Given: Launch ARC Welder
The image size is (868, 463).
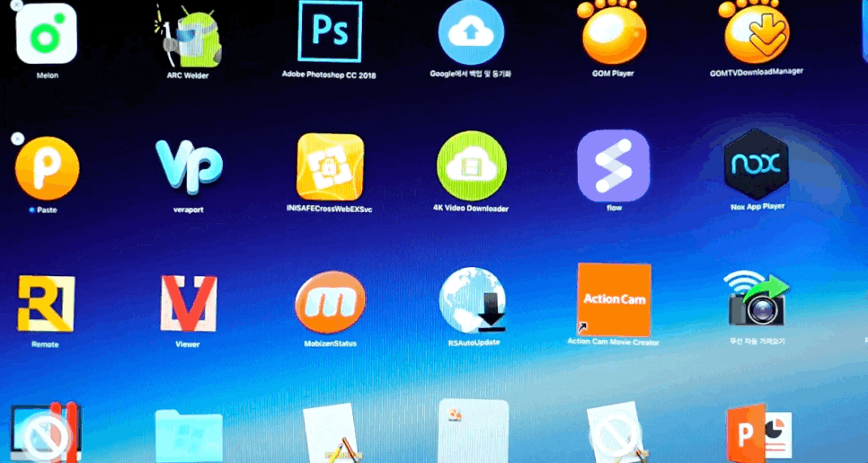Looking at the screenshot, I should pyautogui.click(x=188, y=36).
